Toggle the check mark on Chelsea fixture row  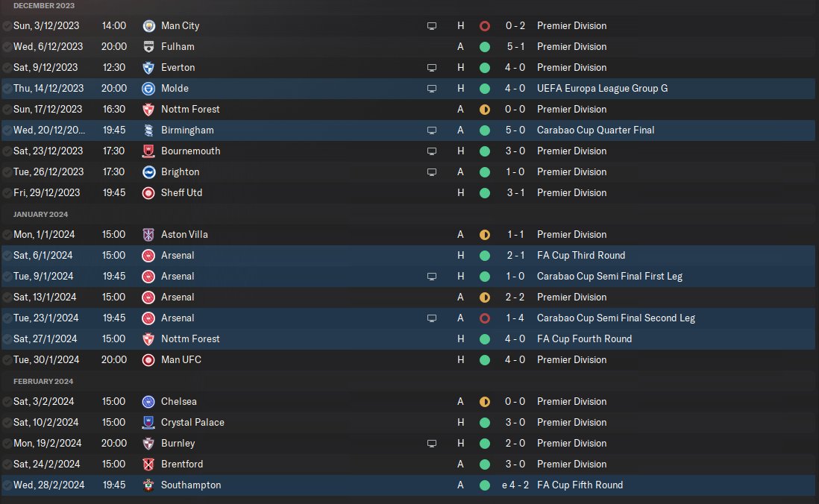(x=7, y=401)
